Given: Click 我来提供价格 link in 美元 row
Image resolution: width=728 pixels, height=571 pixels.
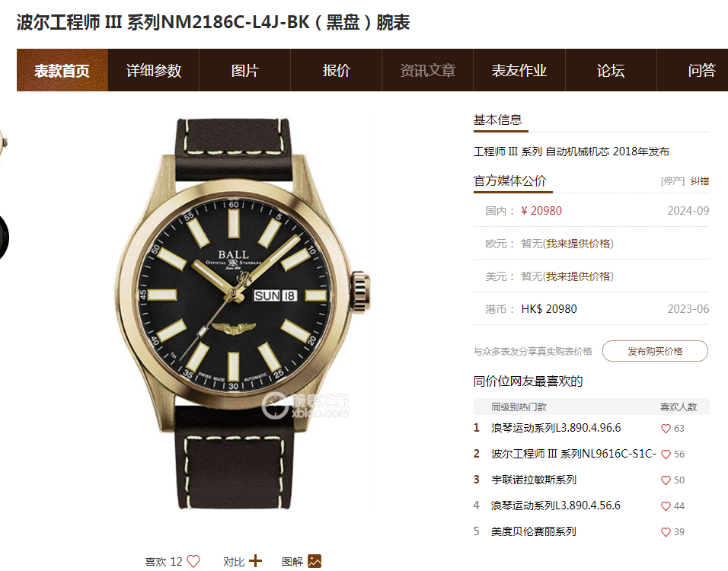Looking at the screenshot, I should tap(579, 276).
